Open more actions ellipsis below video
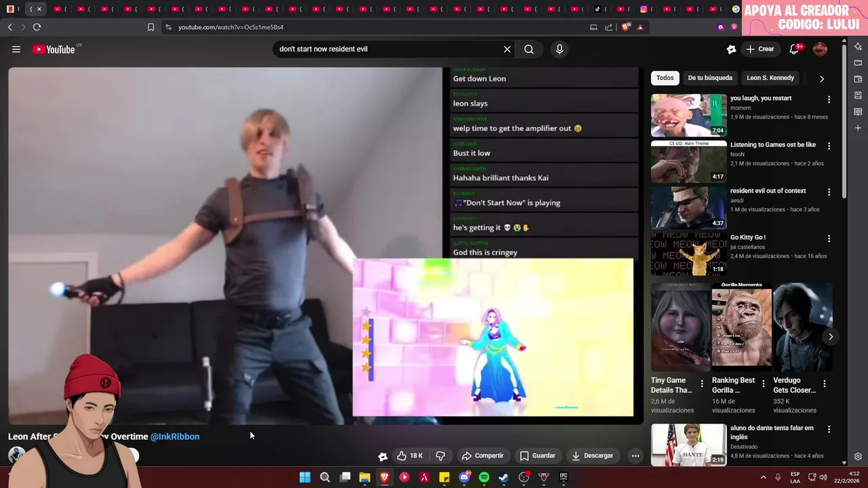Image resolution: width=868 pixels, height=488 pixels. coord(635,455)
